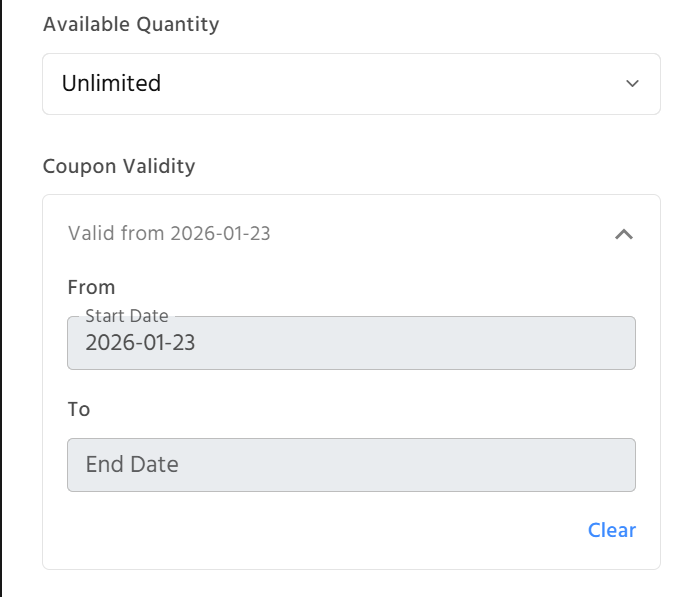This screenshot has width=693, height=597.
Task: Clear the coupon validity dates
Action: coord(611,530)
